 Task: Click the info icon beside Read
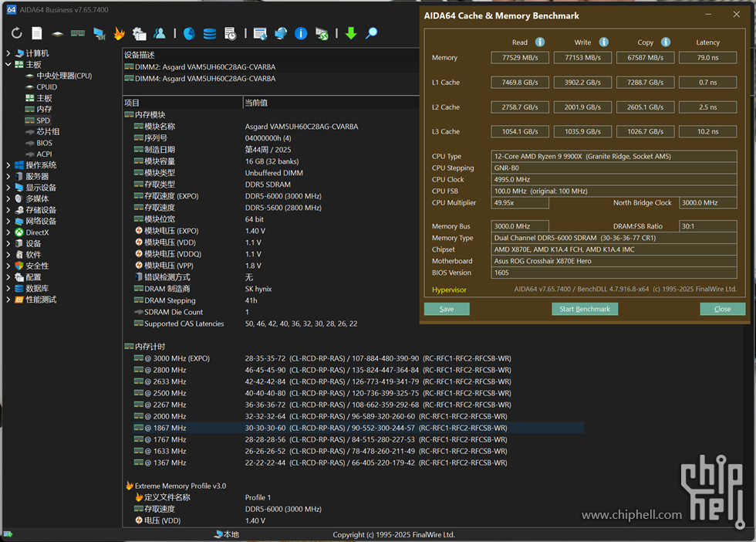[x=540, y=42]
